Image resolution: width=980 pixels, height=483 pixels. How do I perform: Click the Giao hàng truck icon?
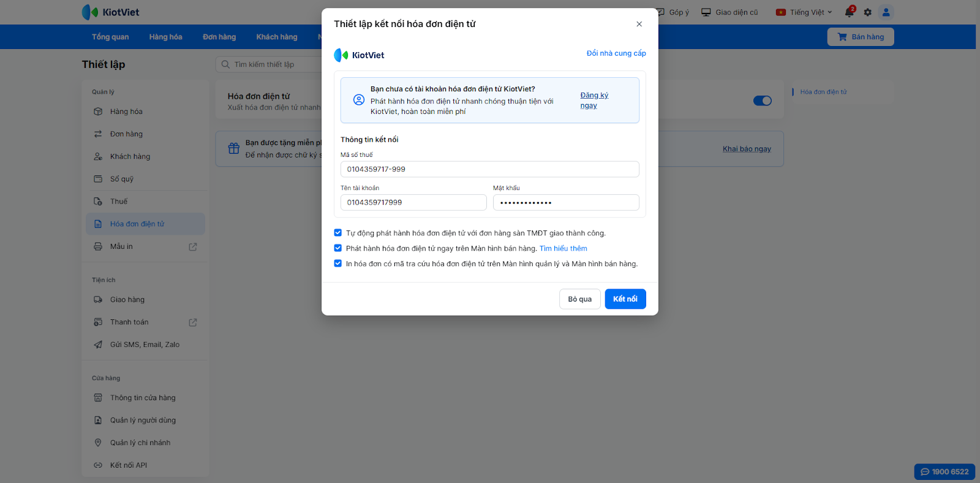[98, 300]
